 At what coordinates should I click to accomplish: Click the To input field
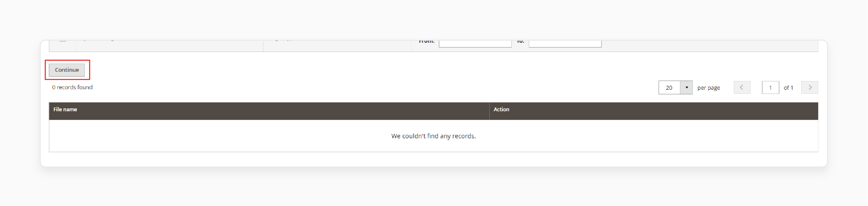(x=565, y=44)
